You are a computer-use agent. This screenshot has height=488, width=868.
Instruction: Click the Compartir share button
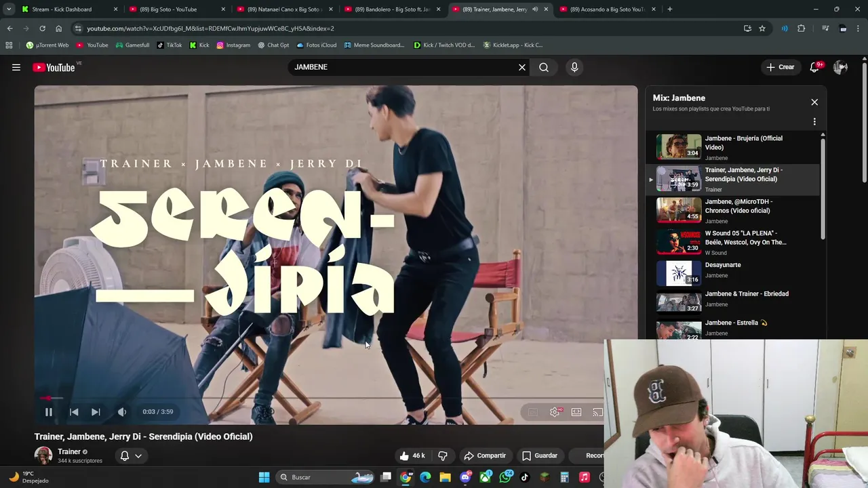[485, 455]
